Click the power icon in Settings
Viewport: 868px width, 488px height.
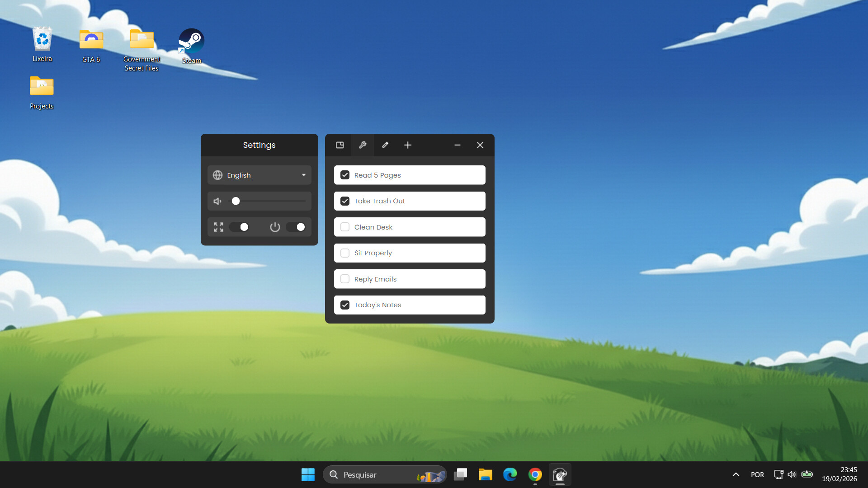(x=275, y=227)
